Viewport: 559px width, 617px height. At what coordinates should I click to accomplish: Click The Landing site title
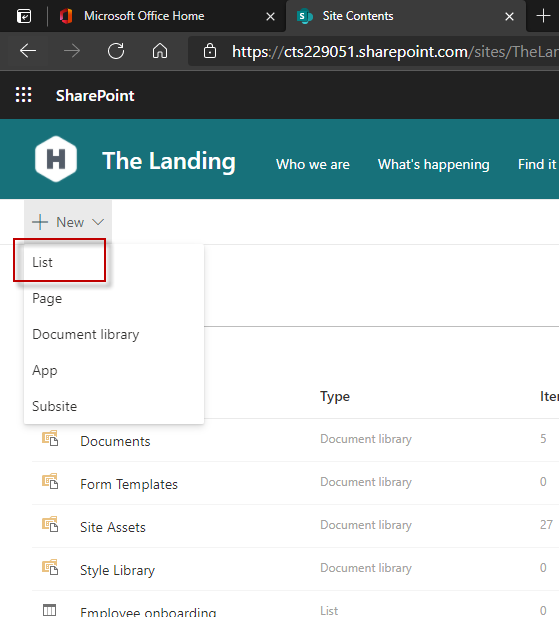pyautogui.click(x=169, y=161)
